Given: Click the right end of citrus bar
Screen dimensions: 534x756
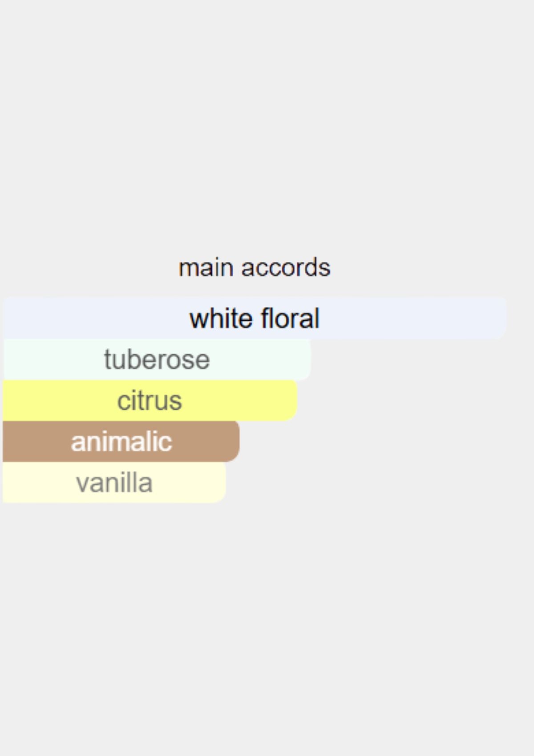Looking at the screenshot, I should click(291, 400).
